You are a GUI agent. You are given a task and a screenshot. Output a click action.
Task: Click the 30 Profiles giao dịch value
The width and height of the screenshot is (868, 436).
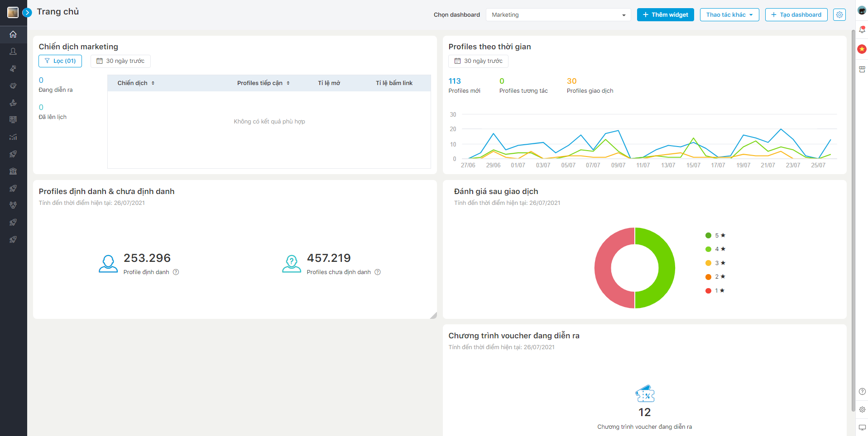571,81
